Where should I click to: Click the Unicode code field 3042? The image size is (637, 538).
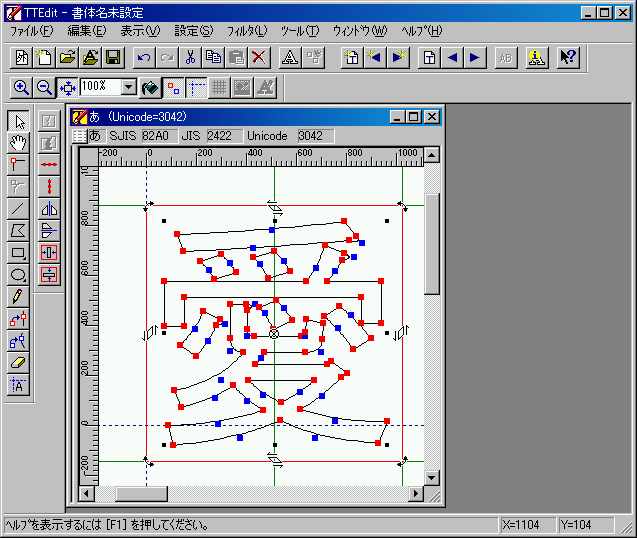tap(316, 136)
